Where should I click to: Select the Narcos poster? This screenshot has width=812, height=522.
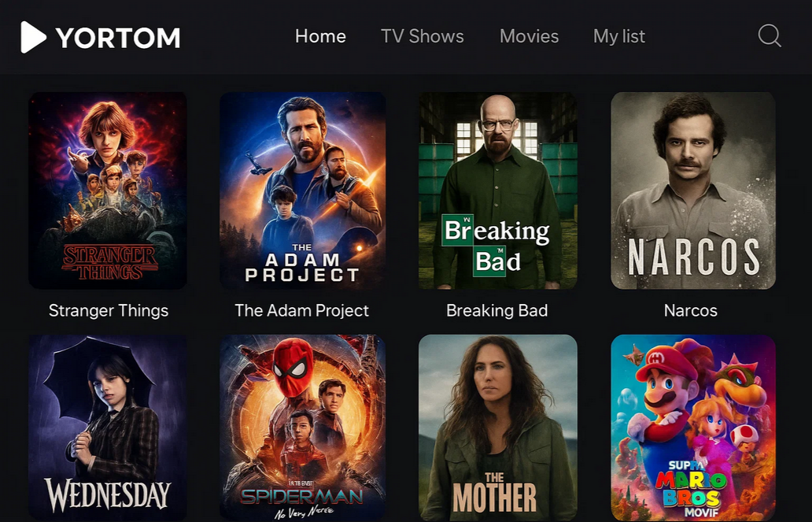693,191
